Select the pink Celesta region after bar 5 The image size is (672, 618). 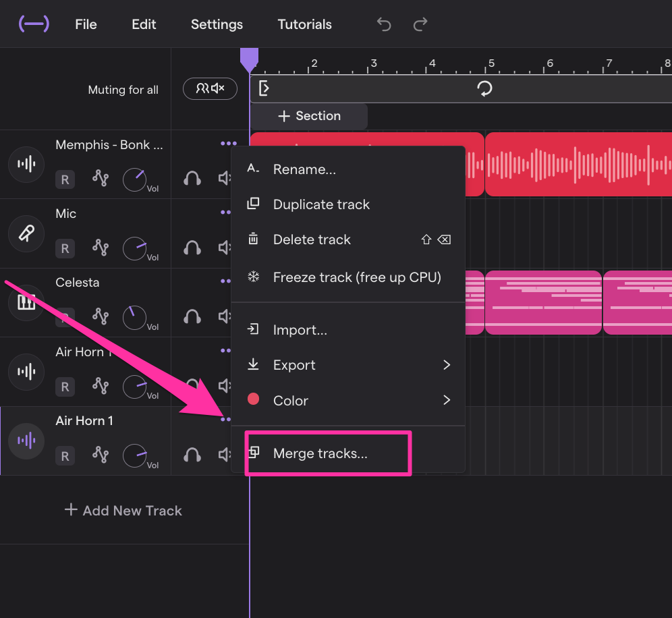(x=543, y=302)
